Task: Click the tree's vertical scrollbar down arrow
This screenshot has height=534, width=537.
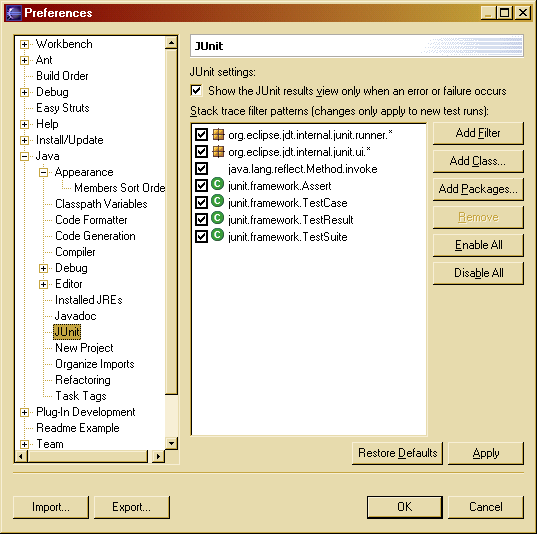Action: 171,443
